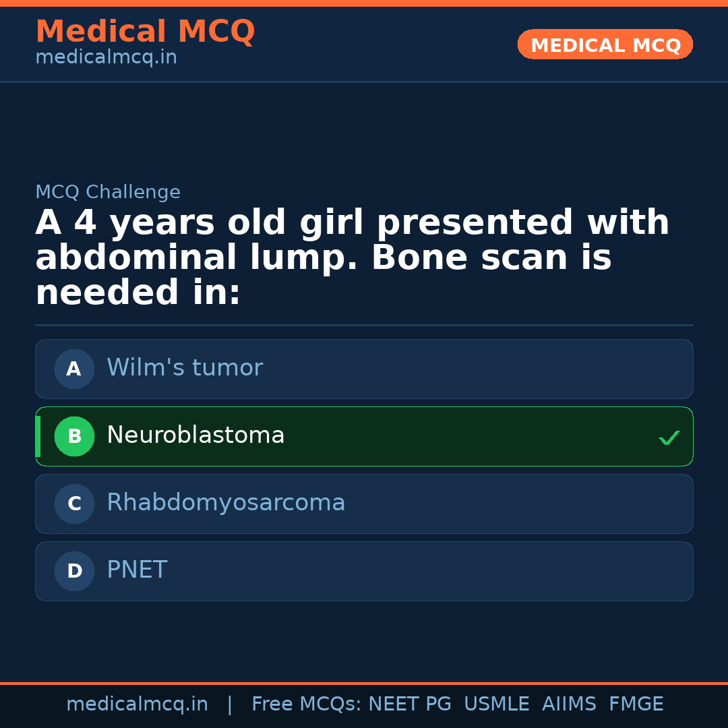Click the Medical MCQ header logo text

click(x=145, y=31)
